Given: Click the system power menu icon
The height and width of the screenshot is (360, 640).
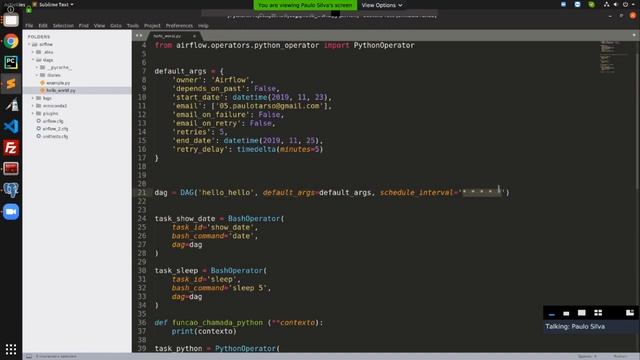Looking at the screenshot, I should (x=626, y=4).
